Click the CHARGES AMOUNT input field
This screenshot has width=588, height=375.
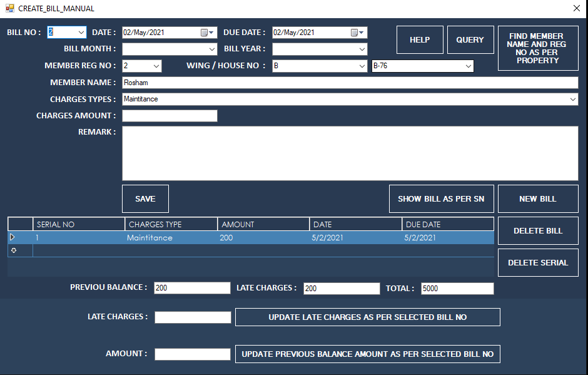click(x=170, y=116)
